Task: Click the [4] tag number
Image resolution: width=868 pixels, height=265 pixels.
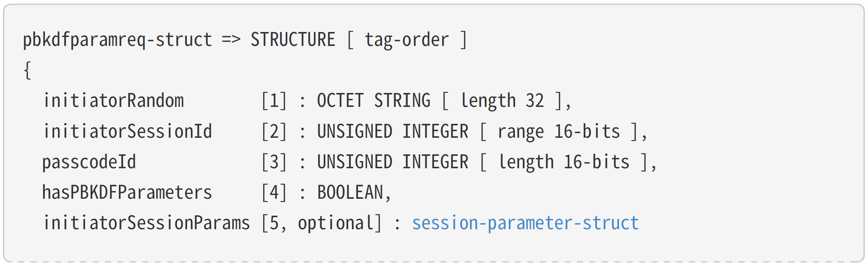Action: [x=274, y=192]
